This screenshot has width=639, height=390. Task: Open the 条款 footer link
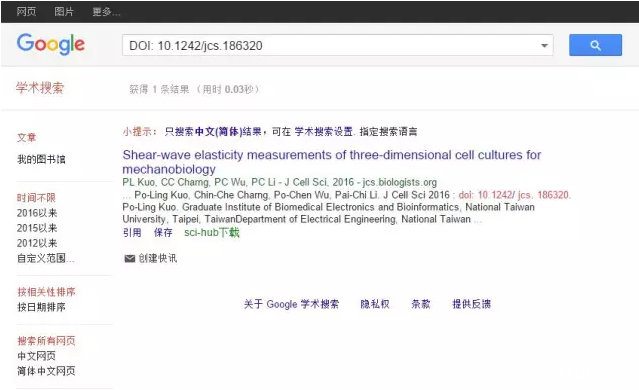coord(421,304)
